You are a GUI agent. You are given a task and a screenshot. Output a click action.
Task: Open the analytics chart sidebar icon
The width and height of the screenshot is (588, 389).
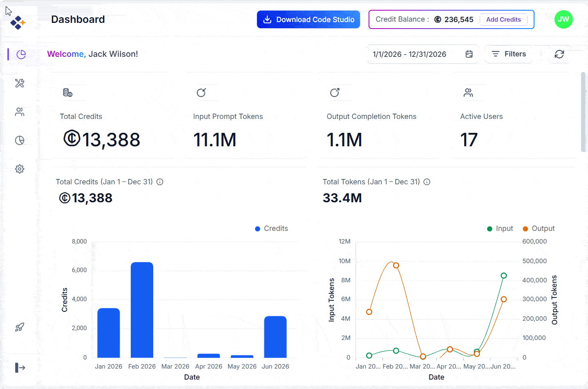click(x=20, y=141)
